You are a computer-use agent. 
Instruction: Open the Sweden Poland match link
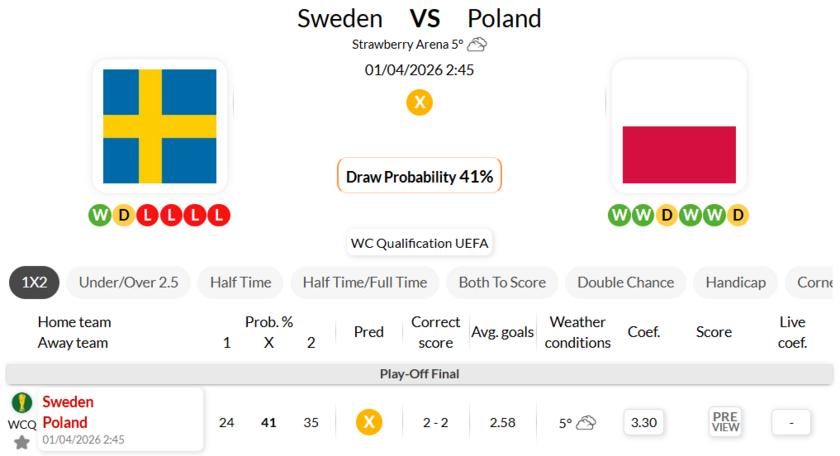coord(66,412)
